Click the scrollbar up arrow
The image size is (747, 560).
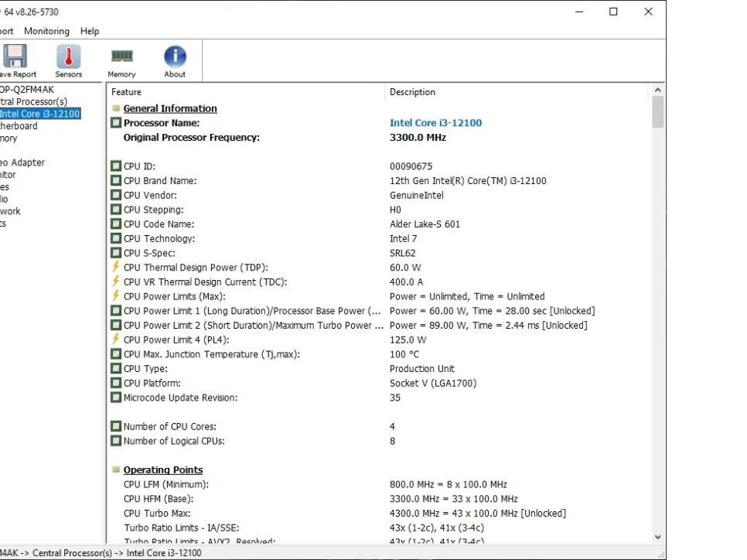pos(658,90)
